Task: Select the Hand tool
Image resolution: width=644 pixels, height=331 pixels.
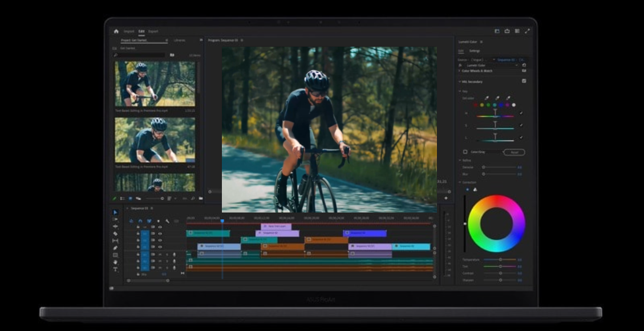Action: tap(115, 262)
